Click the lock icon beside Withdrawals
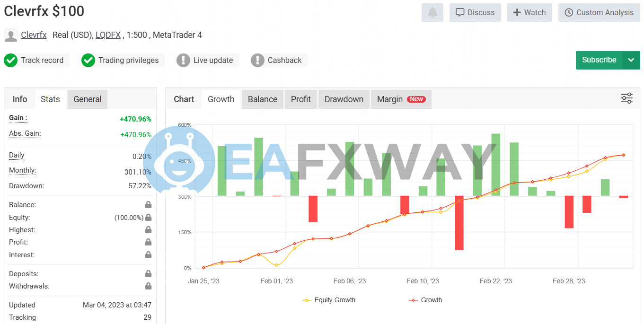The height and width of the screenshot is (324, 644). tap(148, 286)
